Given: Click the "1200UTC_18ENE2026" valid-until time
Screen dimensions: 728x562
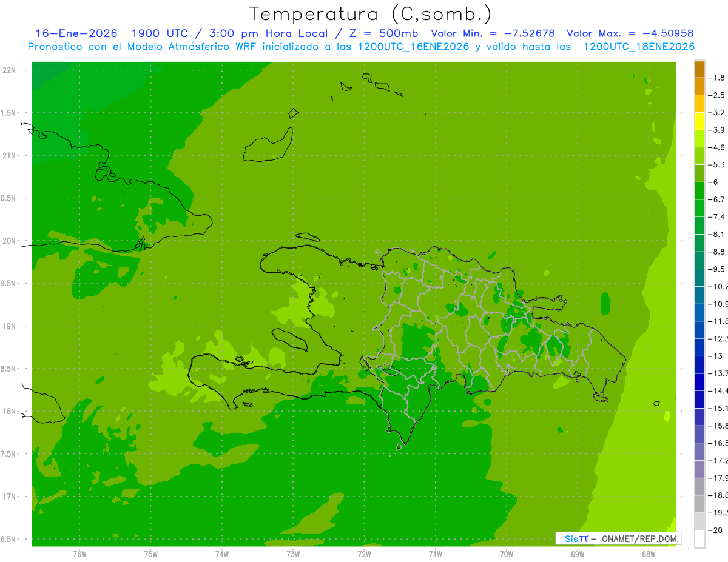Looking at the screenshot, I should coord(639,47).
